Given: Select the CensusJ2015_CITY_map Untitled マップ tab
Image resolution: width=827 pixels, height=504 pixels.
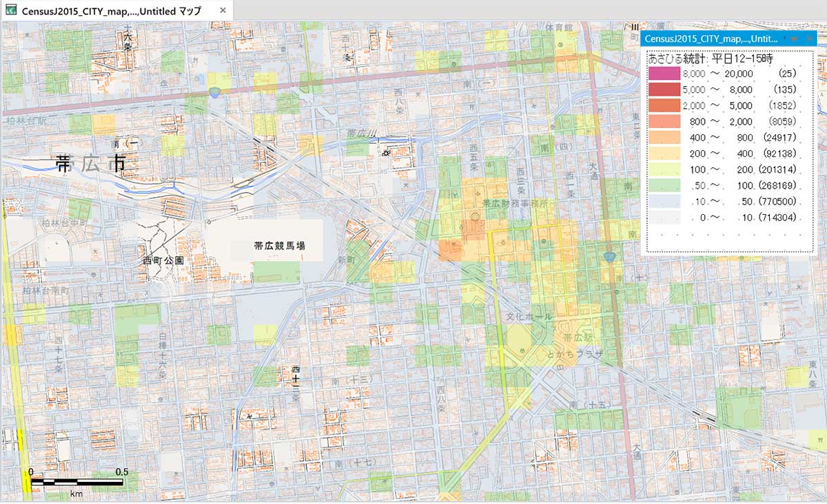Looking at the screenshot, I should coord(112,11).
